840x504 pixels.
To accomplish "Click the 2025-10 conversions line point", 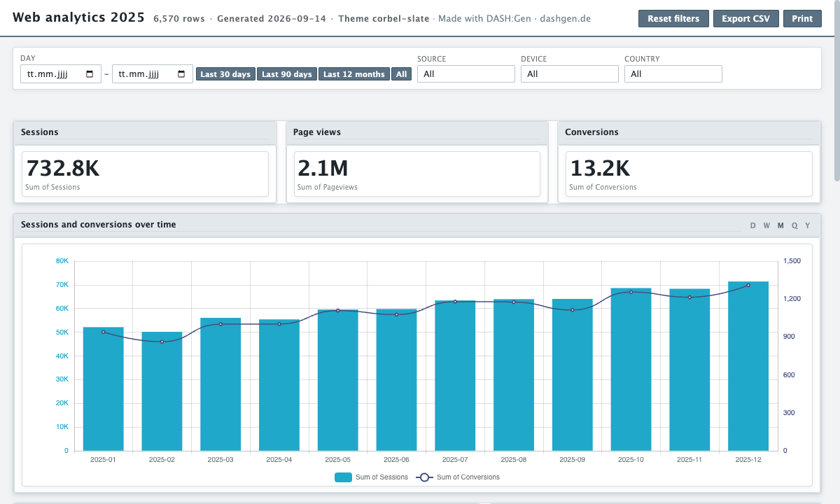I will coord(631,292).
